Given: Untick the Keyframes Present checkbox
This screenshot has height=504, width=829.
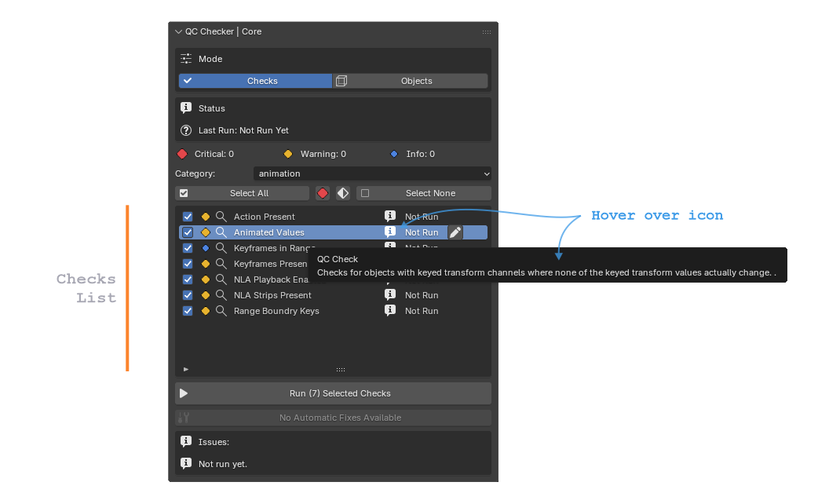Looking at the screenshot, I should (188, 264).
